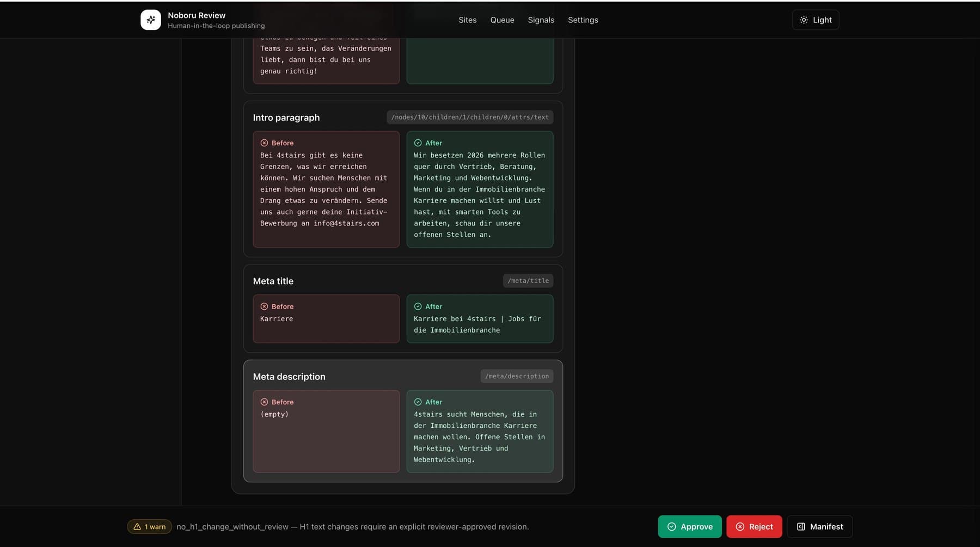This screenshot has width=980, height=547.
Task: Click the no_h1_change_without_review warning message
Action: click(353, 526)
